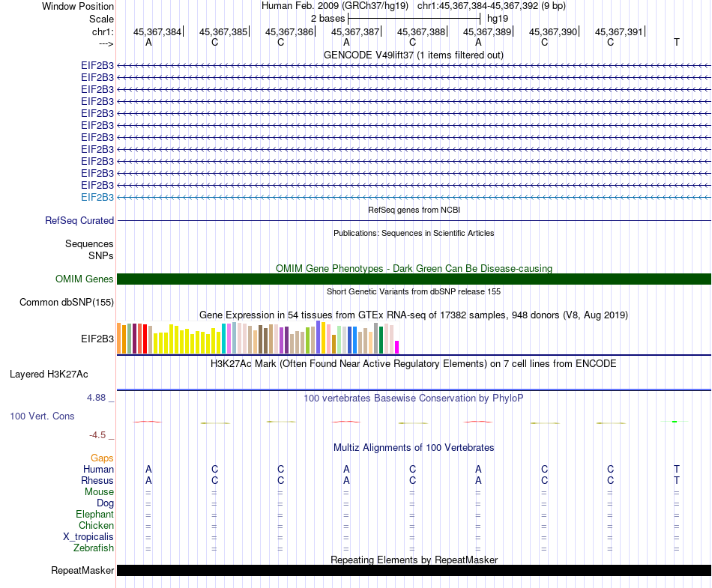Viewport: 712px width, 588px height.
Task: Click the orange Gaps label
Action: point(102,458)
